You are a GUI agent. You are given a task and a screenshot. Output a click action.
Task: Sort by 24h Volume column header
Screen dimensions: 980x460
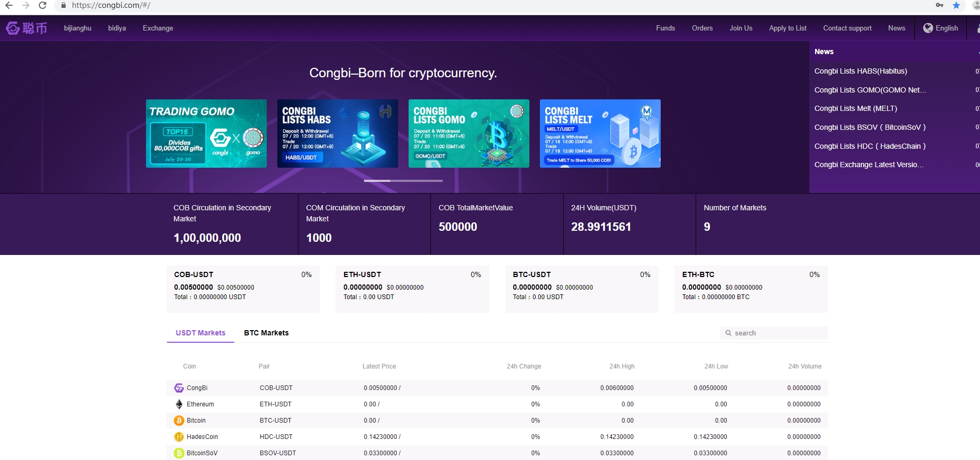pos(805,366)
